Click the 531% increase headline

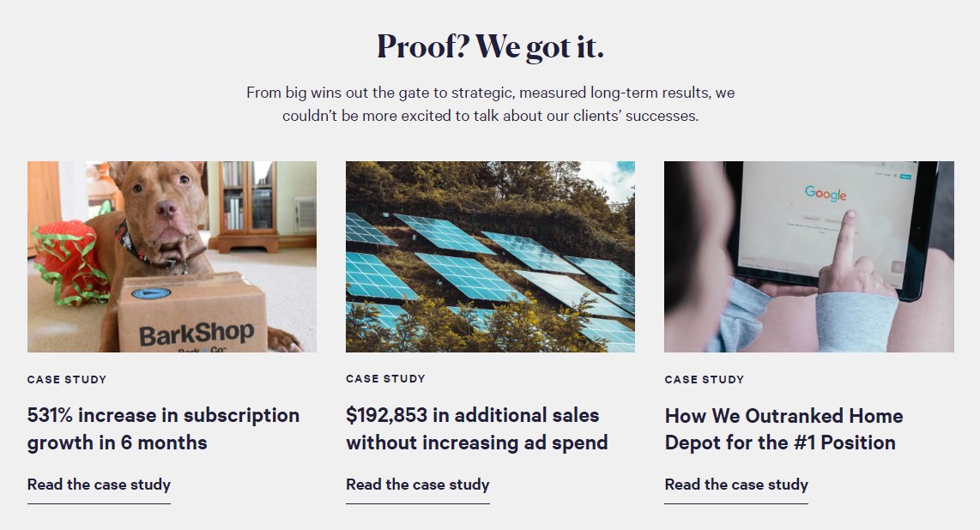point(163,429)
